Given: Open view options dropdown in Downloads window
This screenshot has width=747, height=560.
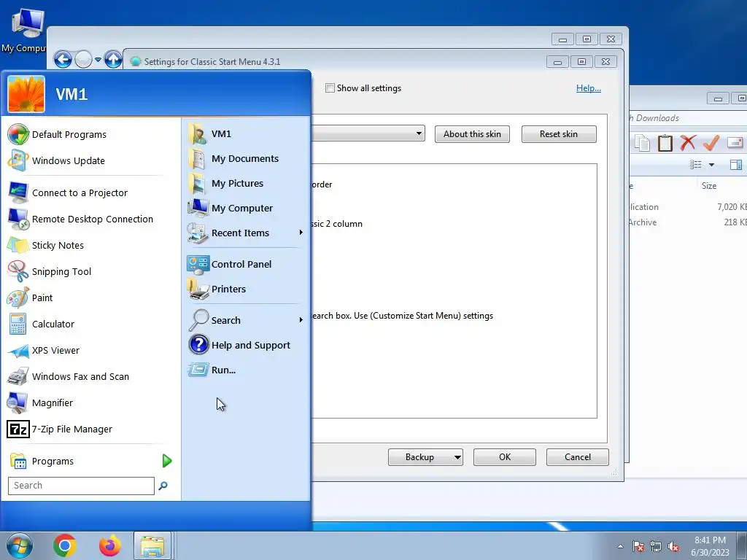Looking at the screenshot, I should click(712, 165).
